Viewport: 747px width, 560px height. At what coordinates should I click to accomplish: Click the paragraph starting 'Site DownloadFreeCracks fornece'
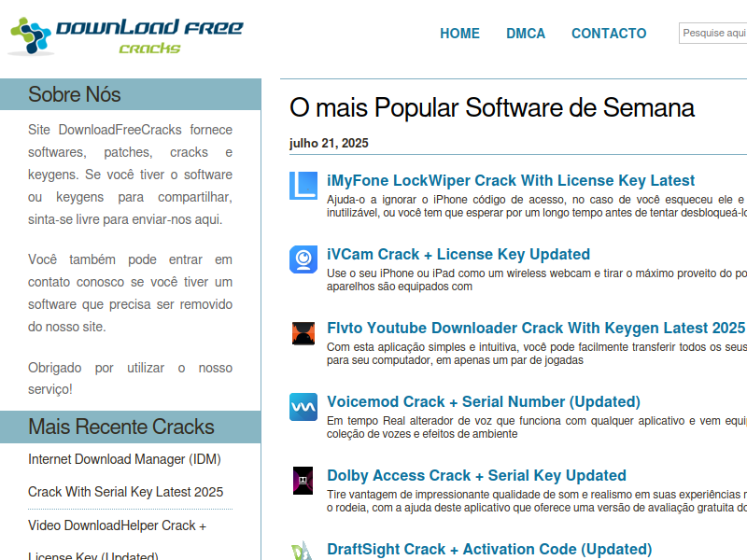(x=130, y=175)
